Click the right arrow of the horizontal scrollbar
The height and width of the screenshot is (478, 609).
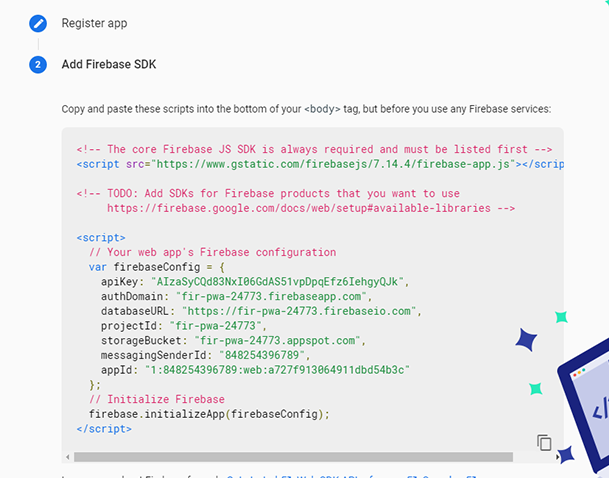click(x=558, y=457)
